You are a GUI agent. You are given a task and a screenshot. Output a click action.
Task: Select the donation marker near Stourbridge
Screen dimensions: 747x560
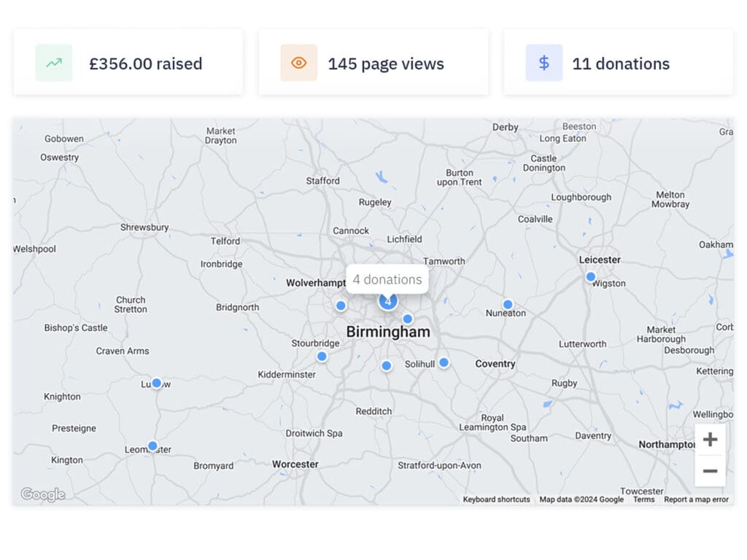(x=322, y=357)
